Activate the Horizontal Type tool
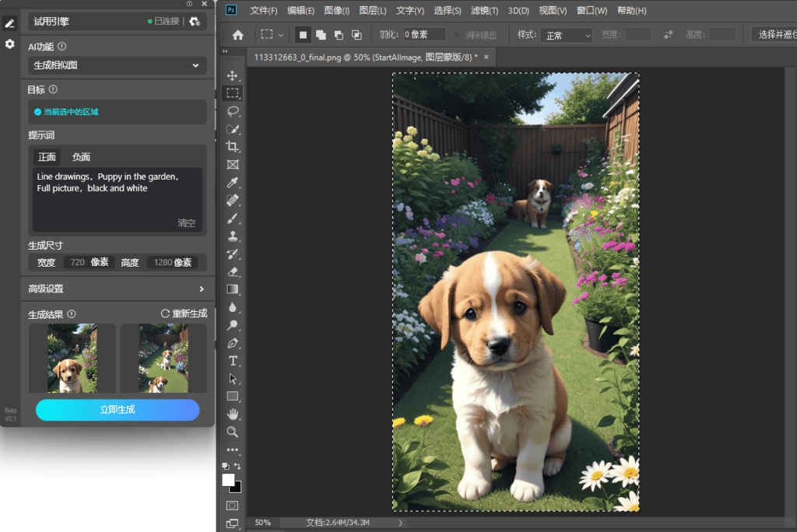This screenshot has width=797, height=532. click(x=232, y=361)
